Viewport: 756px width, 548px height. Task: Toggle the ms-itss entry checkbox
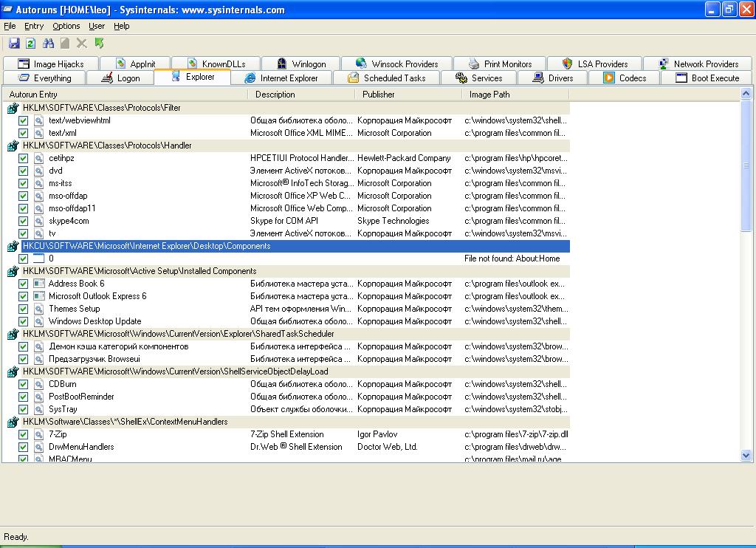point(23,183)
